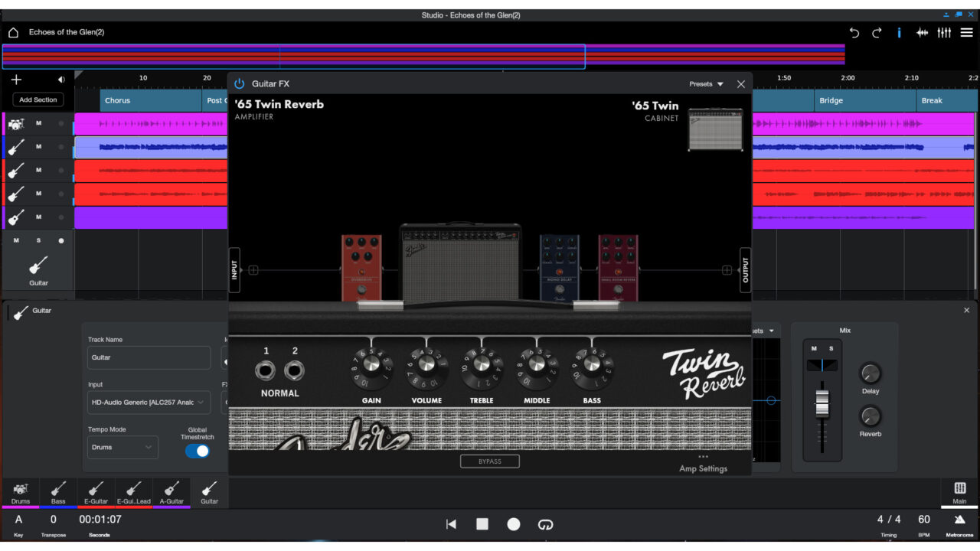Screen dimensions: 980x551
Task: Open Amp Settings label
Action: pyautogui.click(x=703, y=468)
